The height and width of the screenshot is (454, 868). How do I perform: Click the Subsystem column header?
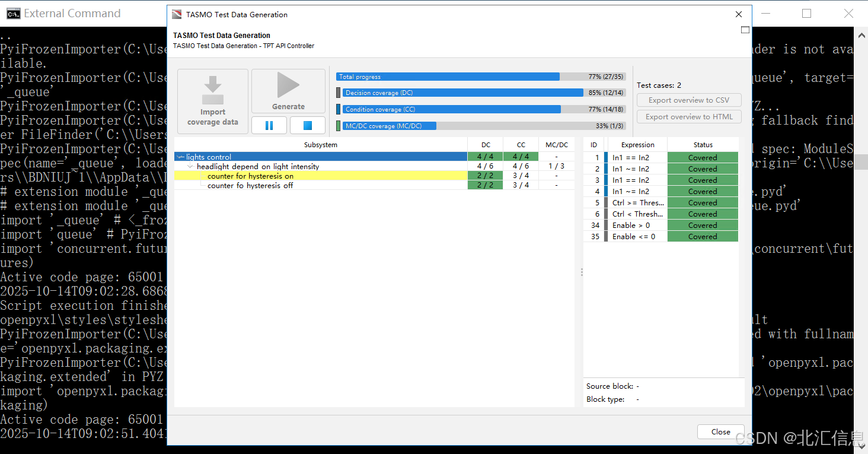click(x=321, y=145)
